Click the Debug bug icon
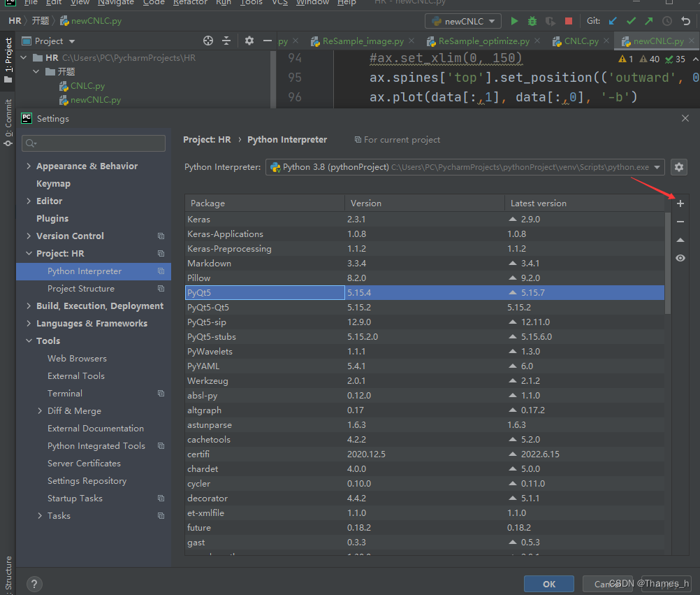The width and height of the screenshot is (700, 595). 532,21
